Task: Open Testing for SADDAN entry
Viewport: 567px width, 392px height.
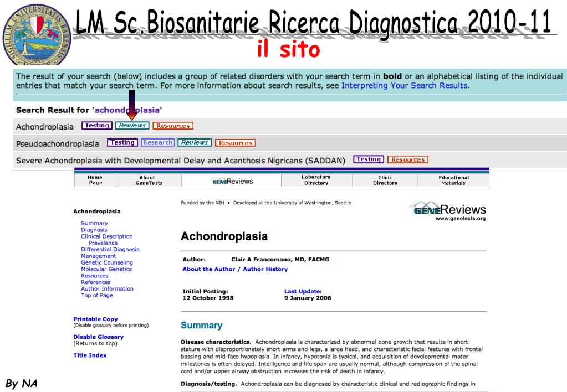Action: [369, 159]
